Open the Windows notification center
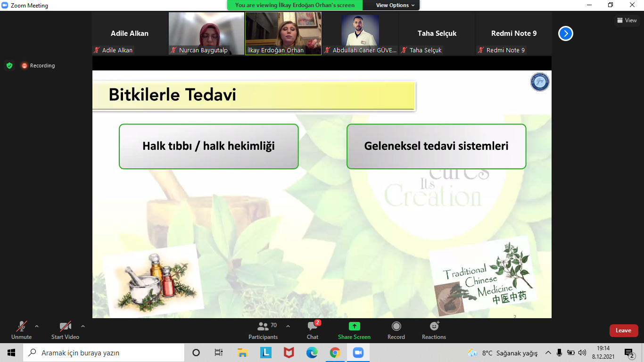644x362 pixels. click(x=629, y=353)
